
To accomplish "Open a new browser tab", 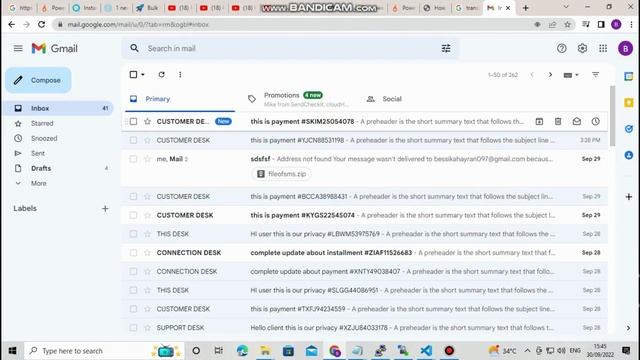I will (526, 8).
